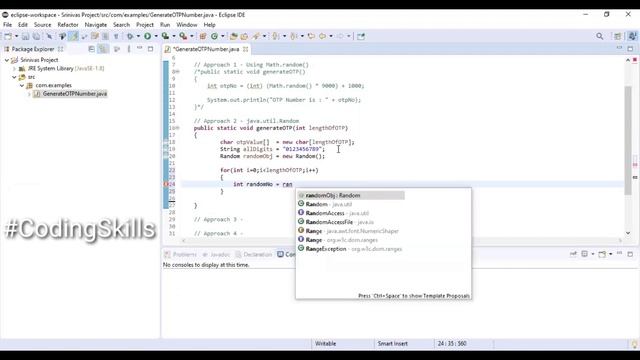The width and height of the screenshot is (640, 360).
Task: Click the Smart Insert status bar field
Action: (x=392, y=344)
